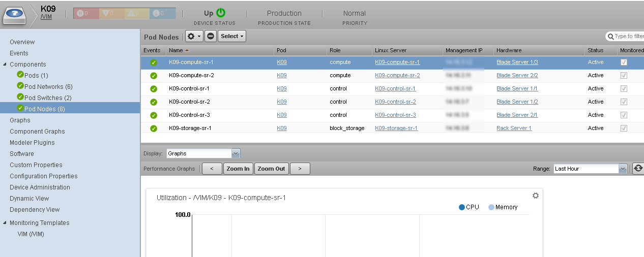Toggle Monitored checkbox for K09-storage-sr-1
Image resolution: width=644 pixels, height=257 pixels.
click(624, 128)
